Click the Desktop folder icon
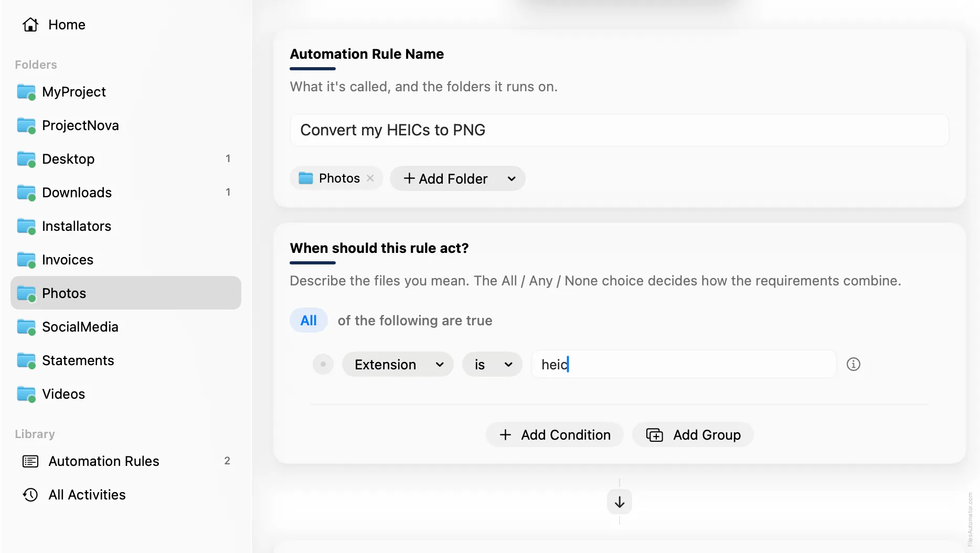The height and width of the screenshot is (553, 980). coord(26,159)
